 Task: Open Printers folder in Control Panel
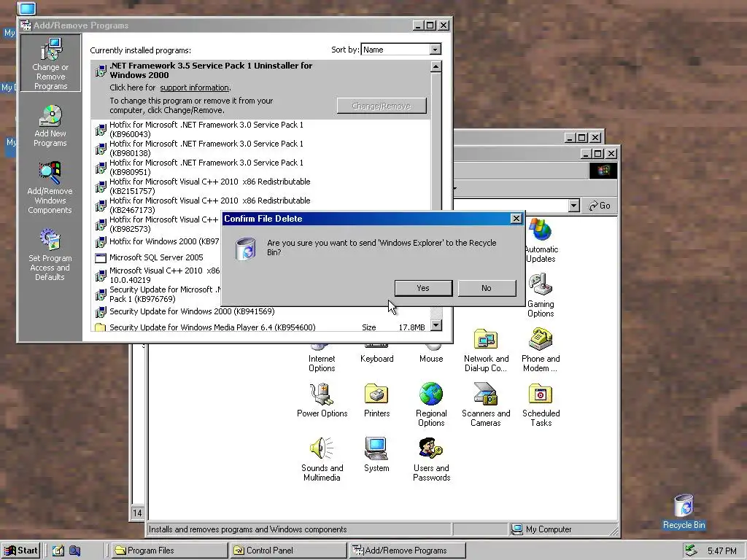click(x=377, y=400)
